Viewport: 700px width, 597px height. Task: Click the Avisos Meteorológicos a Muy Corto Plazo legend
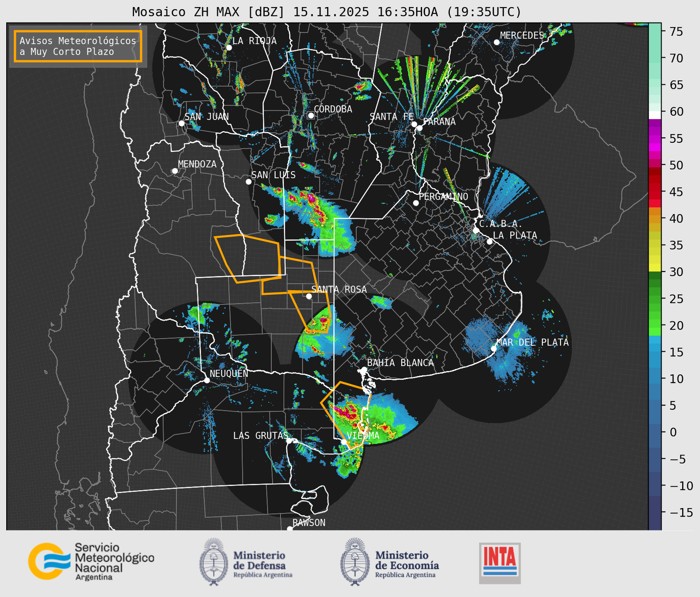coord(78,46)
